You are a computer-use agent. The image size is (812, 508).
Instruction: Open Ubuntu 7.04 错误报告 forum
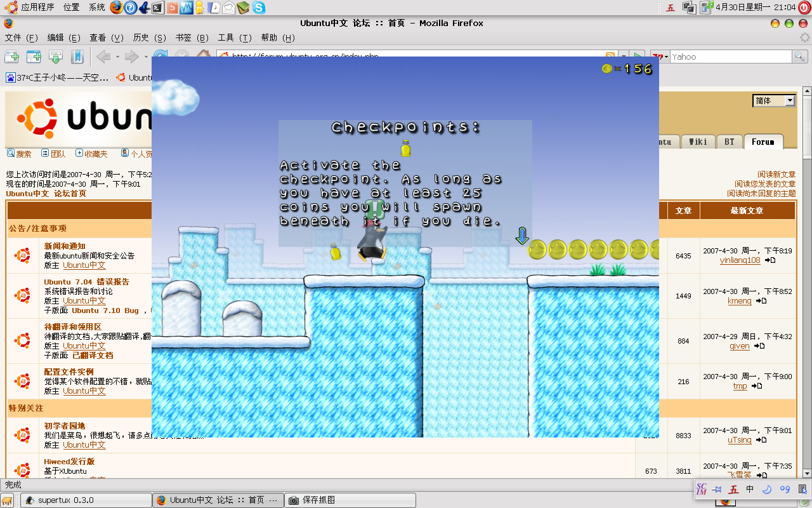click(87, 281)
